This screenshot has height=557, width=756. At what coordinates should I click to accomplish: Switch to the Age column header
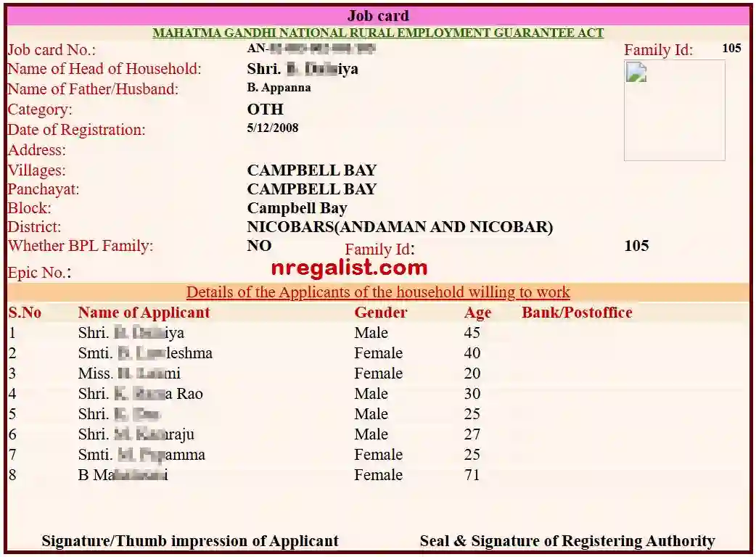point(478,313)
